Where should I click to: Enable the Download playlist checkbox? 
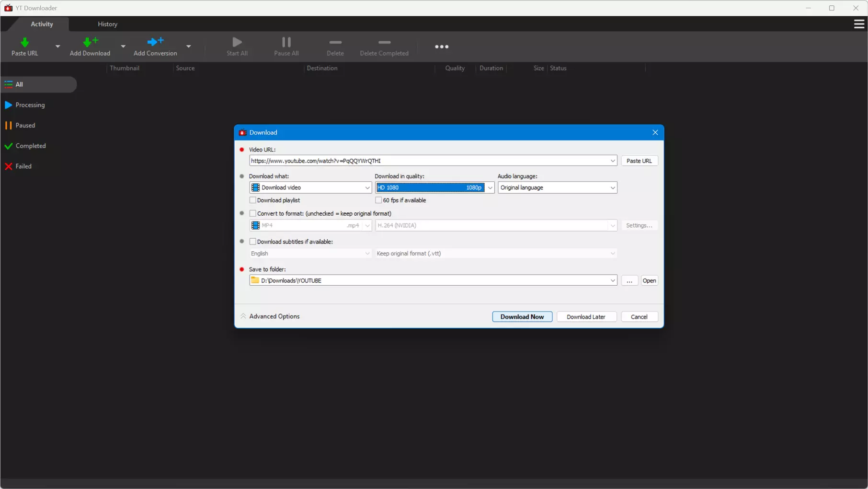pos(253,200)
